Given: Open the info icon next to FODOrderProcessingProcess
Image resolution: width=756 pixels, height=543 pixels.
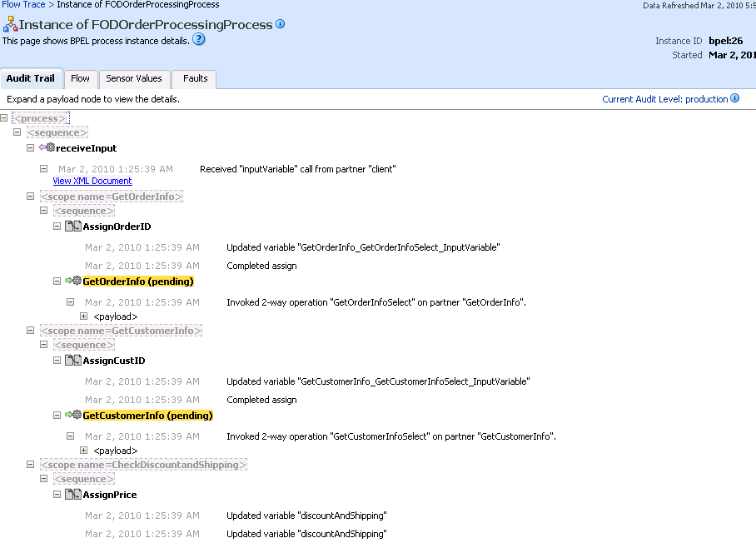Looking at the screenshot, I should (280, 24).
